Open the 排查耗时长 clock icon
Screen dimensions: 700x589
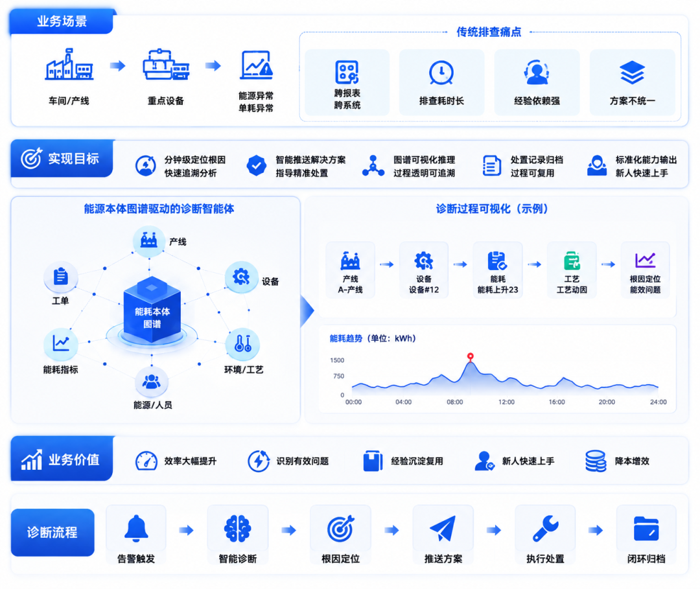[441, 73]
